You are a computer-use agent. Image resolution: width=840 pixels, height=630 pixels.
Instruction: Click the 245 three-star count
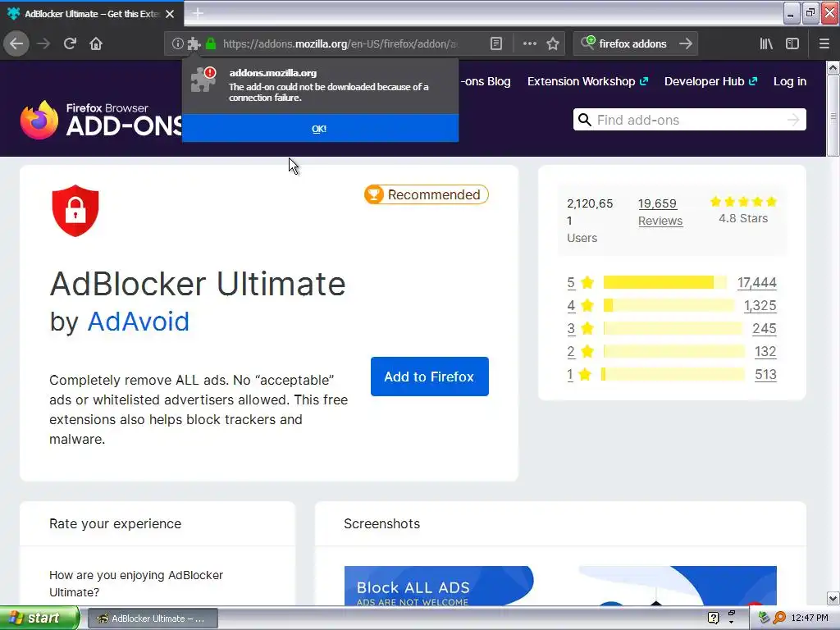coord(765,328)
